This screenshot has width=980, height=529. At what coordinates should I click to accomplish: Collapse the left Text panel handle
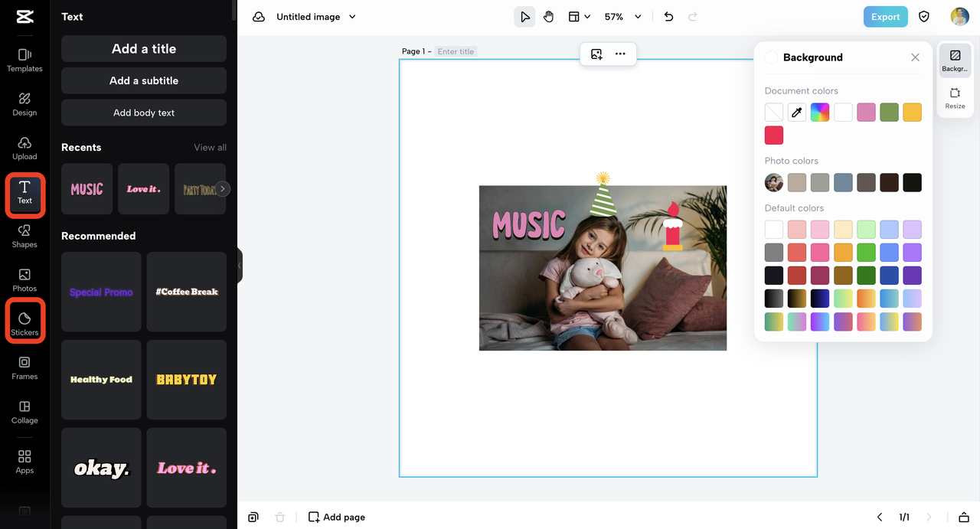pyautogui.click(x=239, y=266)
